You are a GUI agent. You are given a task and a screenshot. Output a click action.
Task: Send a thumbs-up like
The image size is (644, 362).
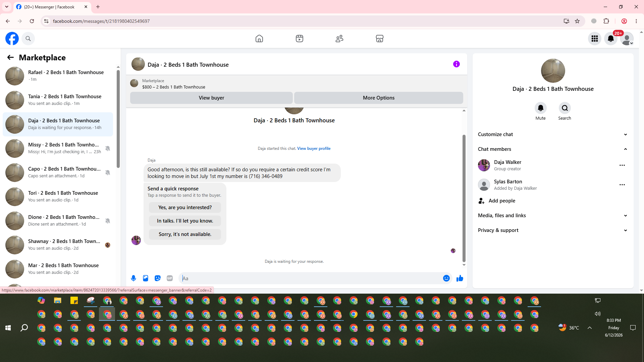tap(460, 278)
